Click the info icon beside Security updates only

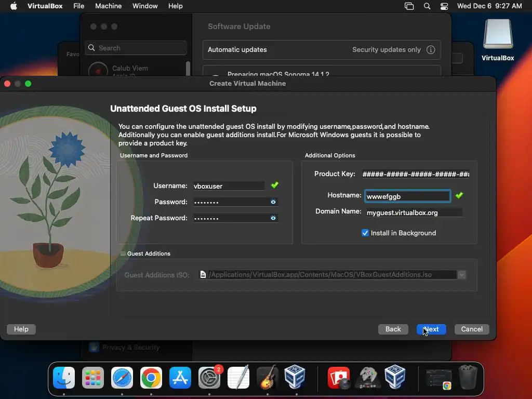coord(431,49)
